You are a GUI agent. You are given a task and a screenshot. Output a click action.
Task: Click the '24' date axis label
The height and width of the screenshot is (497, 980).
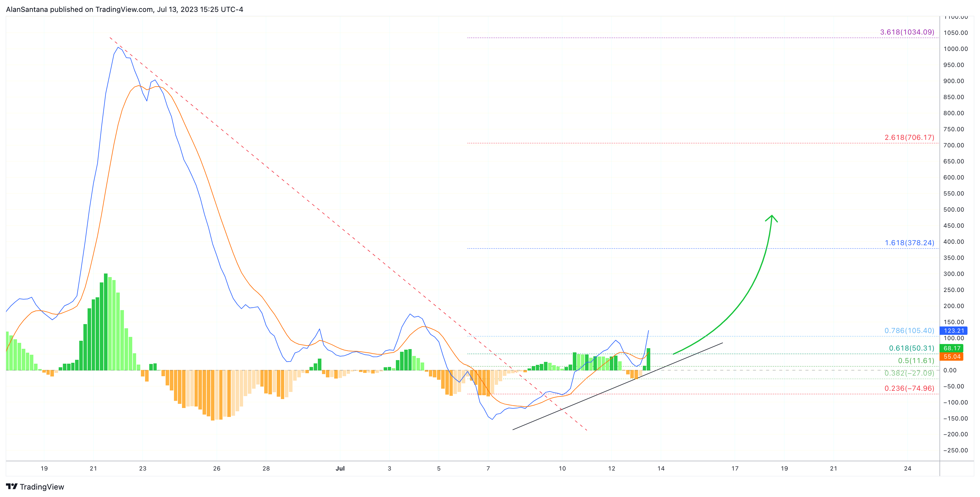click(x=908, y=468)
